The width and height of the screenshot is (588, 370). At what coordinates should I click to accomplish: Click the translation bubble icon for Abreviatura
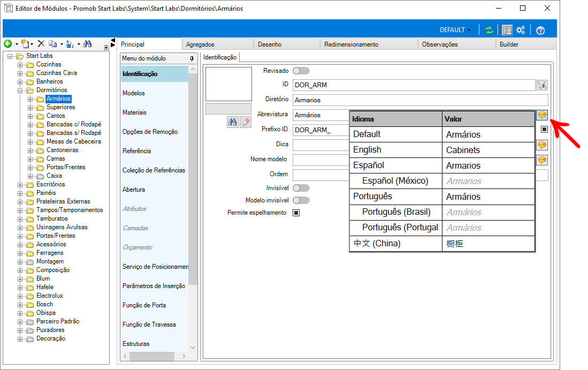tap(542, 115)
